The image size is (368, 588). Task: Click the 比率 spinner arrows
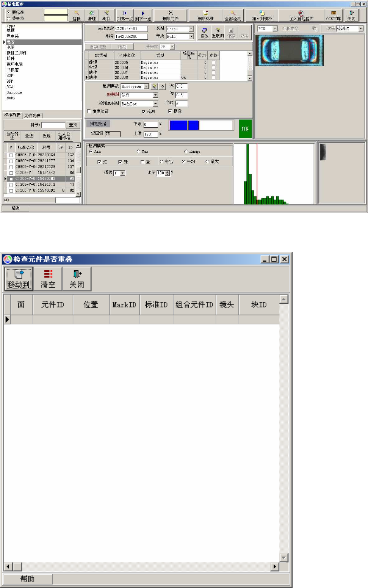point(168,173)
